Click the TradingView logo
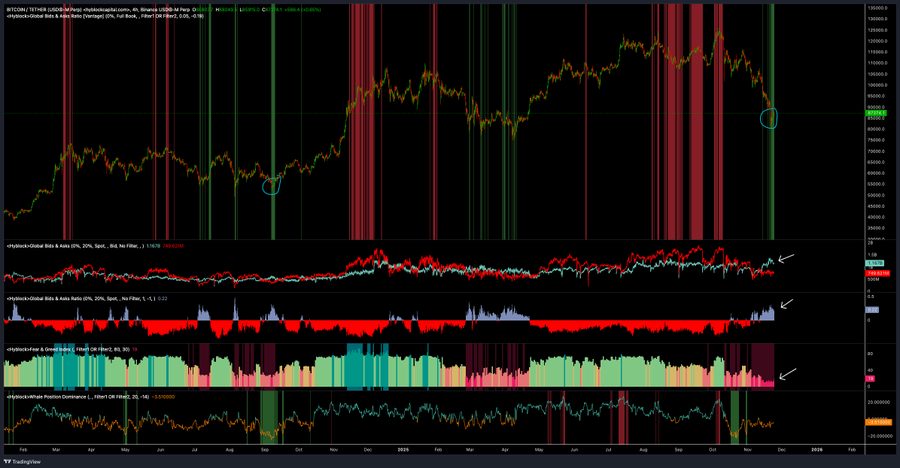 pos(22,462)
